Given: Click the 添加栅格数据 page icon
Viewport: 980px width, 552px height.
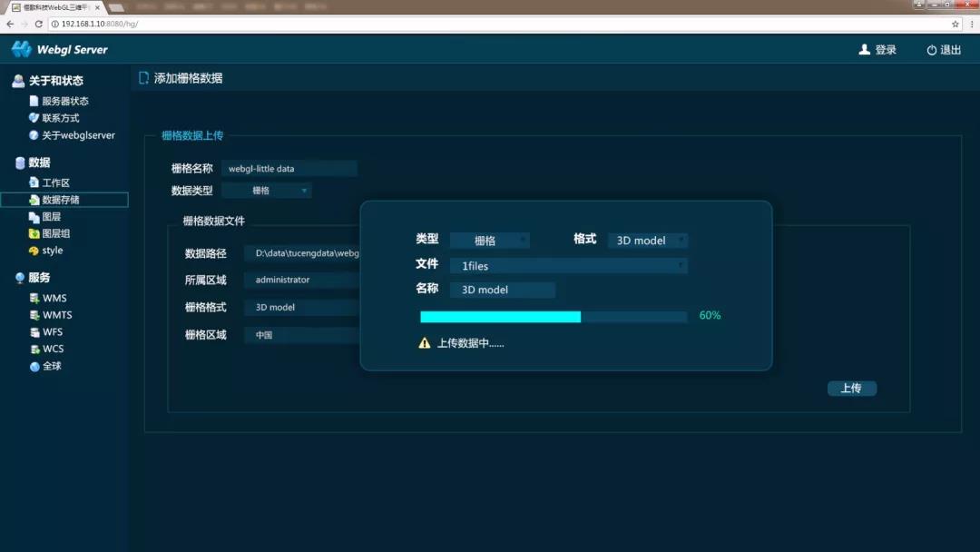Looking at the screenshot, I should [x=143, y=78].
